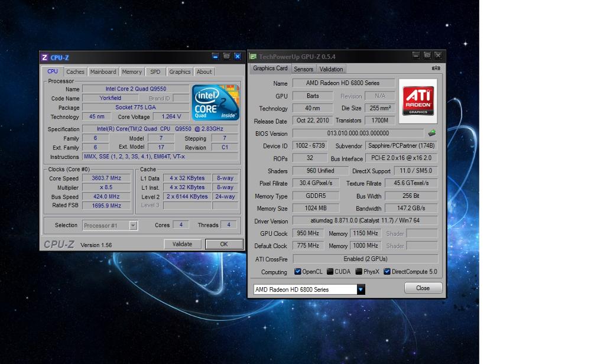Click the Texture Fillrate value 45.6 GTexel/s
This screenshot has width=591, height=364.
pyautogui.click(x=411, y=183)
